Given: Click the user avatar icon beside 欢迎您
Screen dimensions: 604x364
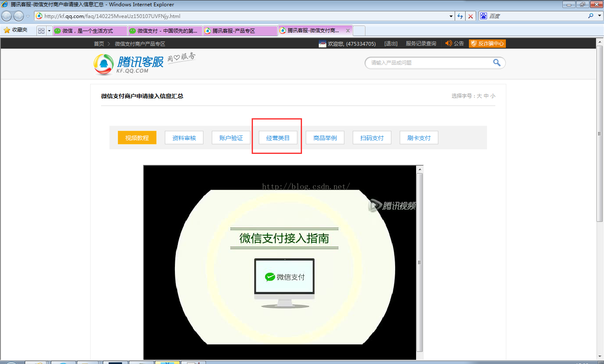Looking at the screenshot, I should click(323, 44).
